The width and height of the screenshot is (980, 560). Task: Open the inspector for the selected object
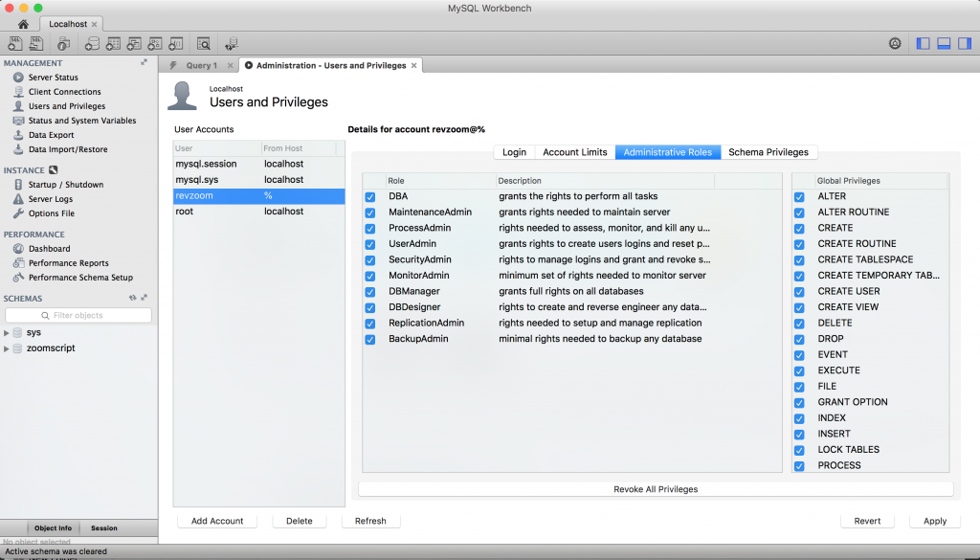click(63, 43)
